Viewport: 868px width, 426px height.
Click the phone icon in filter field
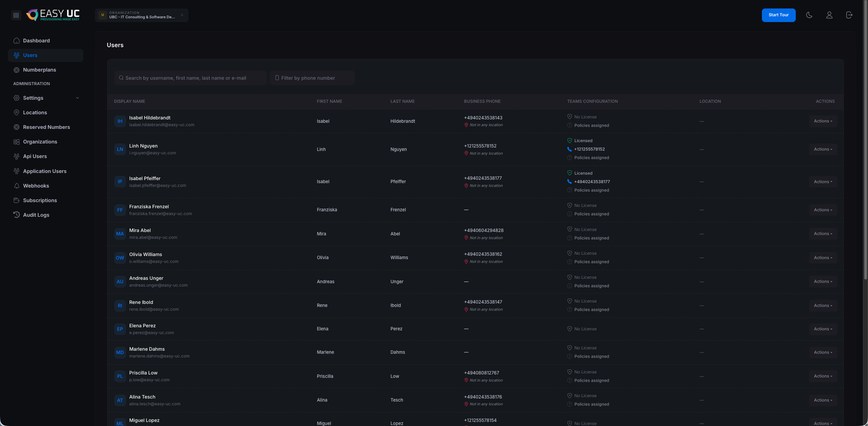(x=277, y=78)
